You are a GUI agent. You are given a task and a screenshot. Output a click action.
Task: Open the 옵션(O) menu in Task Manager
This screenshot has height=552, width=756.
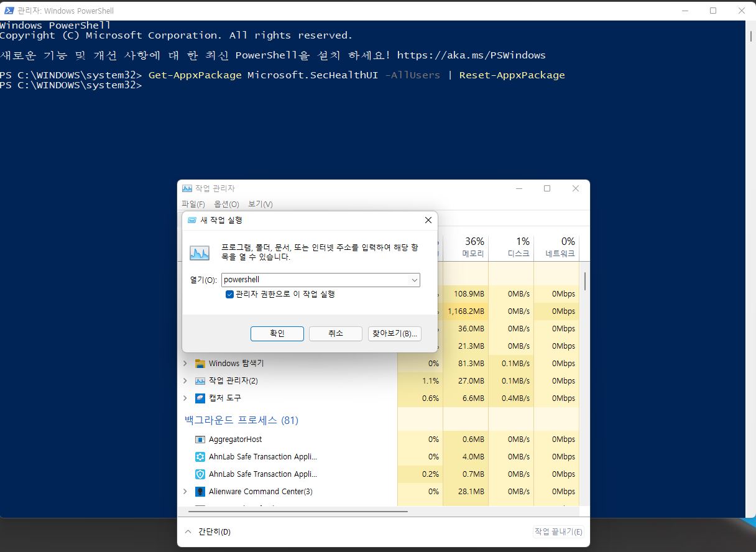226,205
